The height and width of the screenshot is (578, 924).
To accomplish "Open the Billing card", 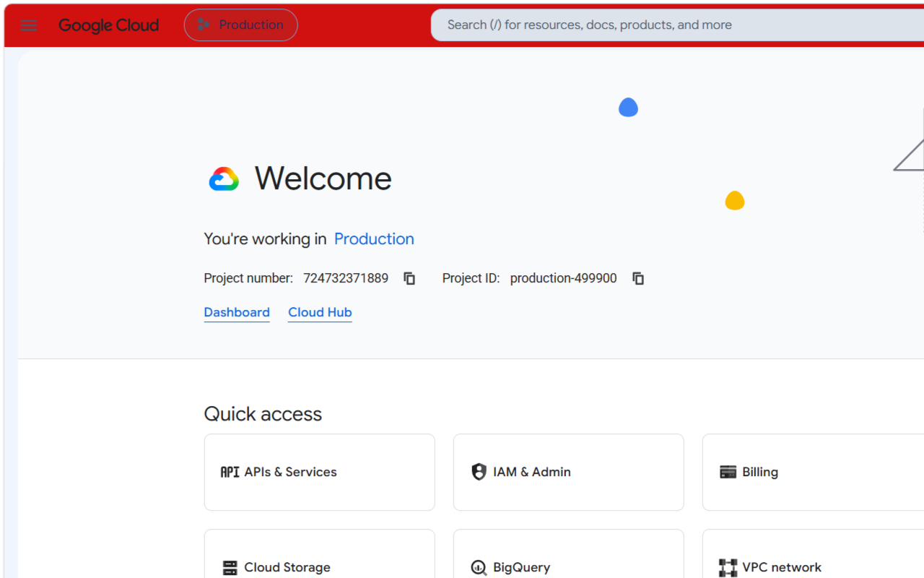I will tap(813, 473).
